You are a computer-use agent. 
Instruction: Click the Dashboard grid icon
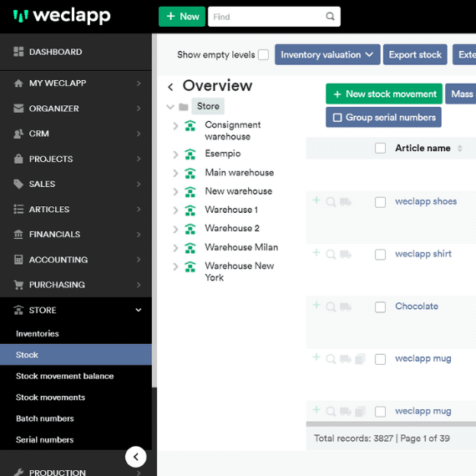(18, 52)
